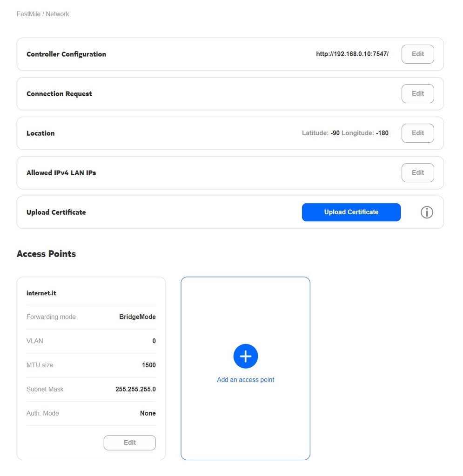Click the Subnet Mask value 255.255.255.0
Viewport: 463px width, 476px height.
(x=135, y=389)
